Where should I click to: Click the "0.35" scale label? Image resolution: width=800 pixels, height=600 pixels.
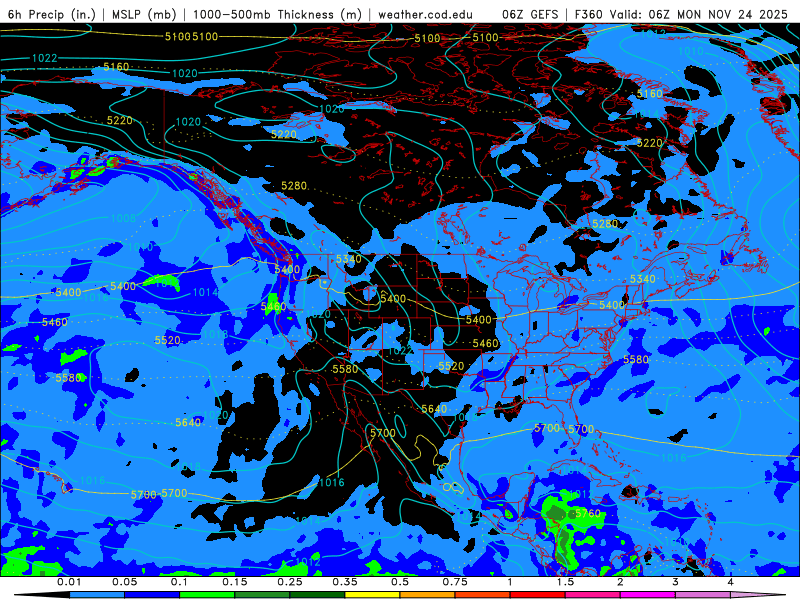345,582
